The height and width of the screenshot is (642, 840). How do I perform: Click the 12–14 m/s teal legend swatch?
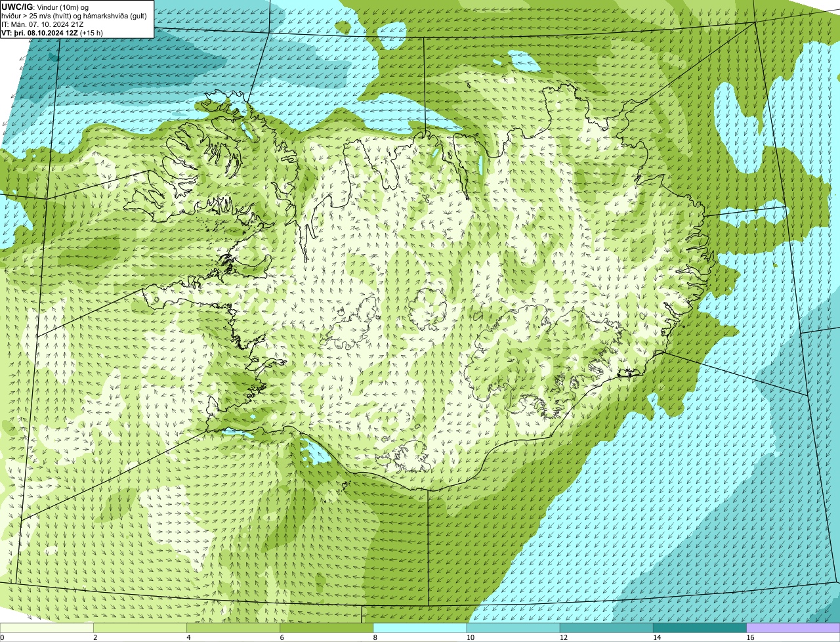tap(606, 628)
